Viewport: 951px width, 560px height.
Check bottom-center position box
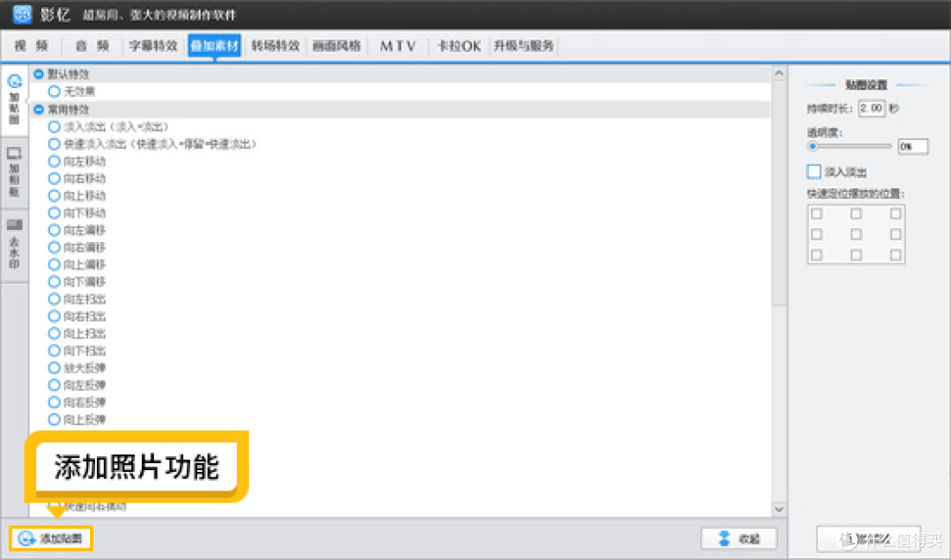point(857,254)
